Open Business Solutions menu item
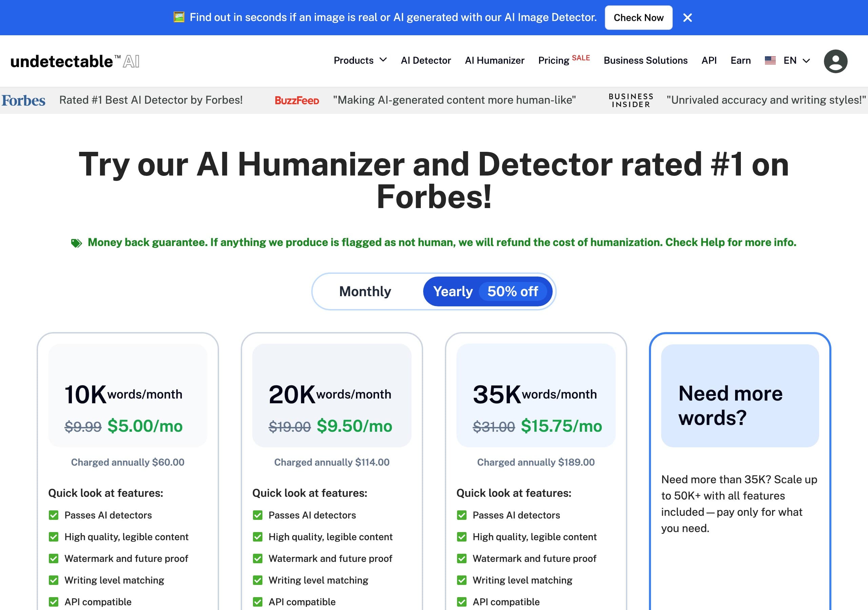868x610 pixels. (645, 60)
